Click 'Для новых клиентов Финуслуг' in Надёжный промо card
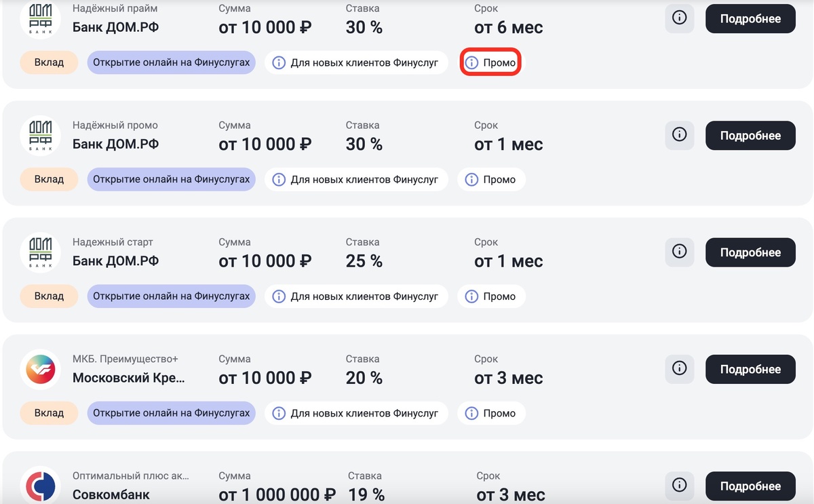814x504 pixels. 356,179
